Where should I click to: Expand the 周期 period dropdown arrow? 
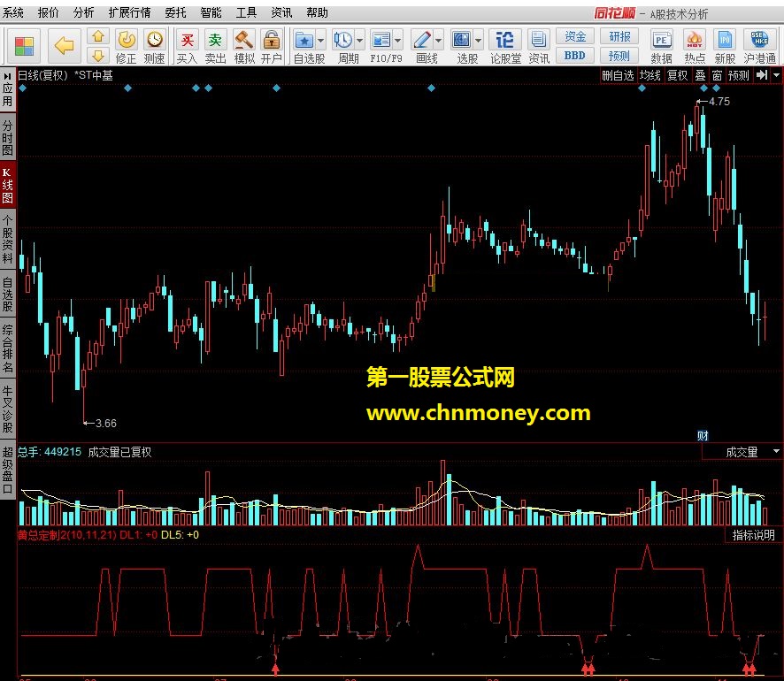[x=360, y=40]
